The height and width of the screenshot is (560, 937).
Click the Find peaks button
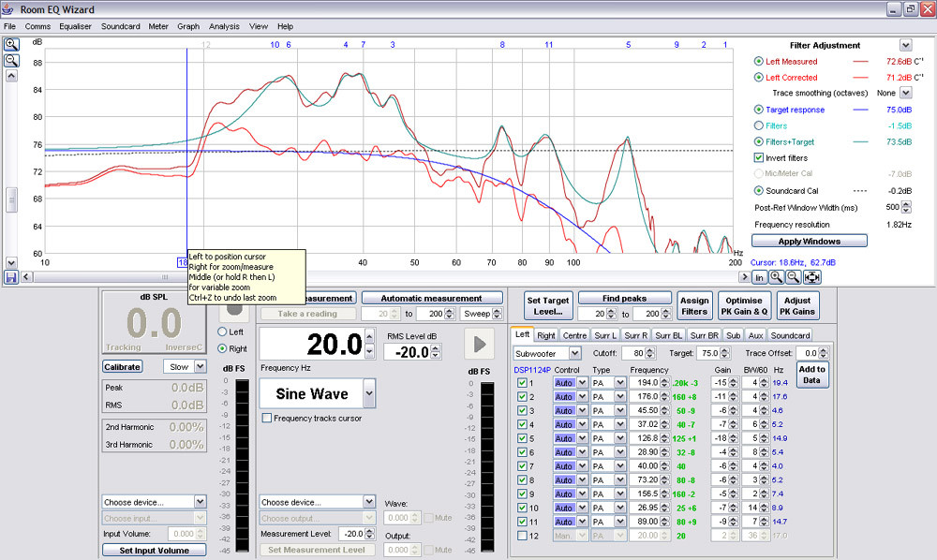coord(624,298)
